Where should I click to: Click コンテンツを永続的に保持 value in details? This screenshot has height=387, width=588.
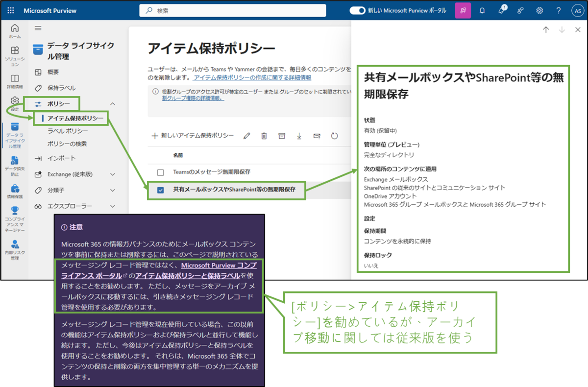click(x=397, y=242)
